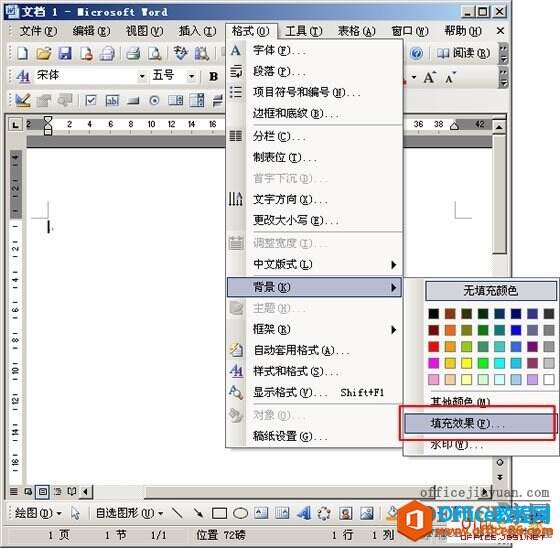Switch to print layout view button
The width and height of the screenshot is (560, 548).
[x=42, y=492]
